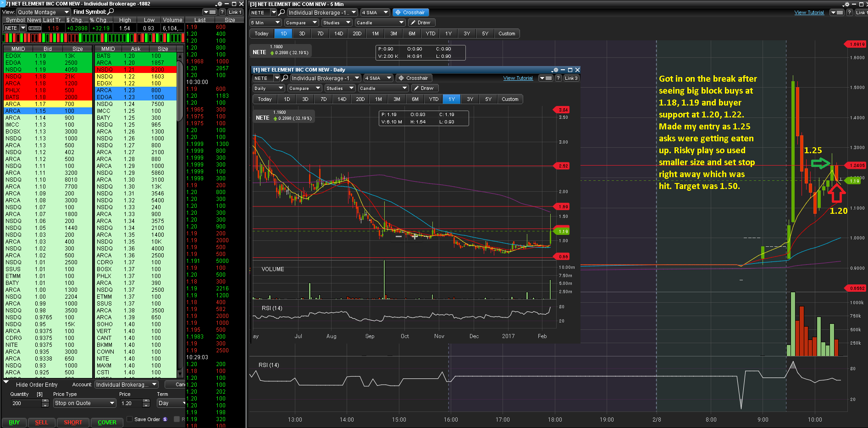Click the NEWS icon beside NETE symbol
The width and height of the screenshot is (868, 428).
tap(35, 28)
